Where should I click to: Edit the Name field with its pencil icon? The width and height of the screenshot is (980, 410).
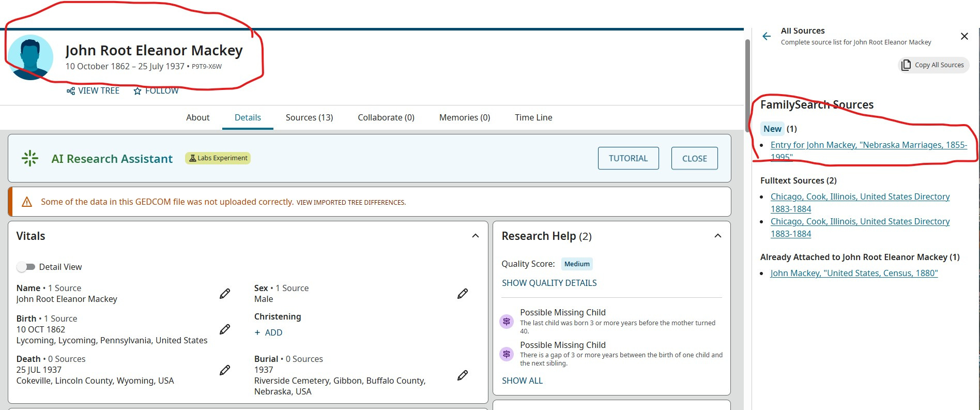[225, 294]
